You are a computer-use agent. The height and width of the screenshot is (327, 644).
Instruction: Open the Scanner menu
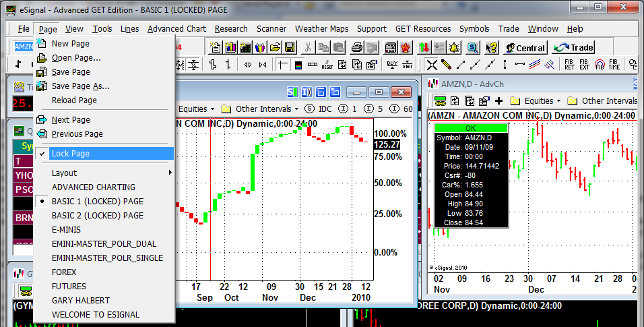[x=271, y=29]
